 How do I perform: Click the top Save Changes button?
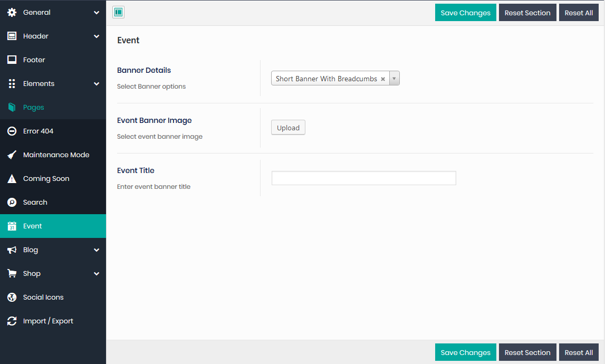[x=465, y=13]
